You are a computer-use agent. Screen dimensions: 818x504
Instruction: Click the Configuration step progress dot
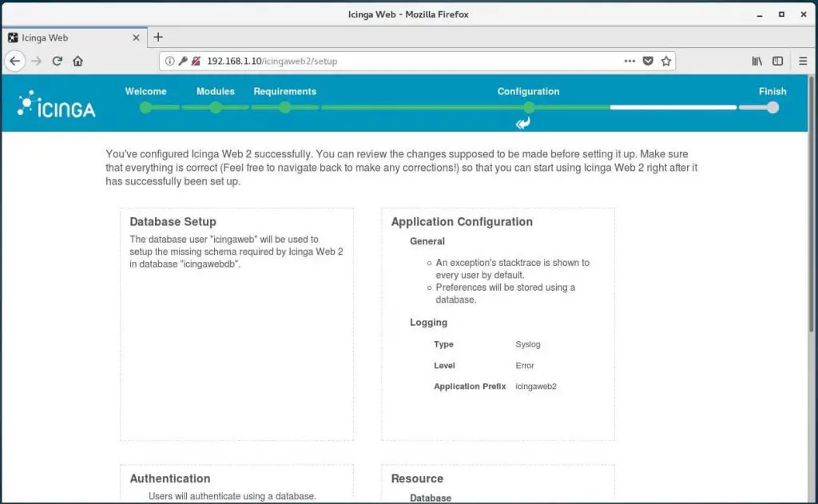click(x=529, y=108)
